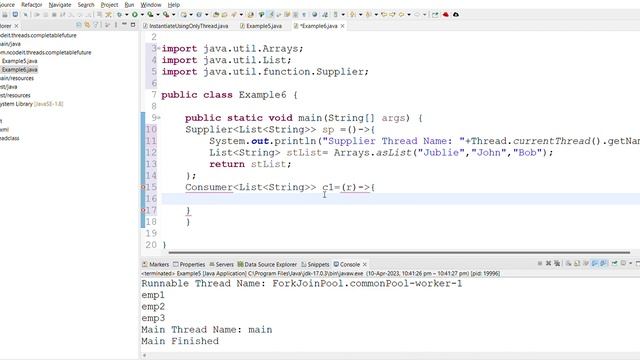Click the black cloud icon in toolbar
The width and height of the screenshot is (640, 360).
pos(456,14)
